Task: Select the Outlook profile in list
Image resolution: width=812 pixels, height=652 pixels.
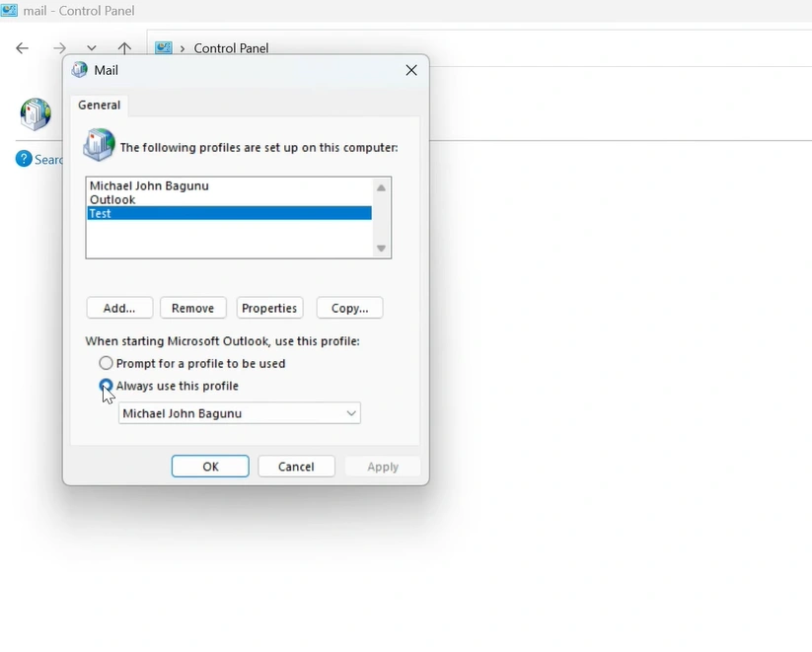Action: [230, 199]
